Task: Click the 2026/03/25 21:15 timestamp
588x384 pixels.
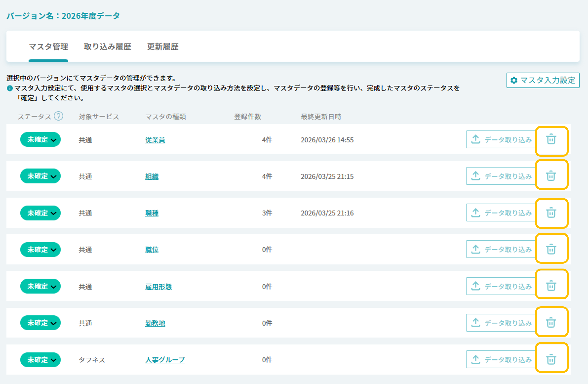Action: [x=327, y=177]
